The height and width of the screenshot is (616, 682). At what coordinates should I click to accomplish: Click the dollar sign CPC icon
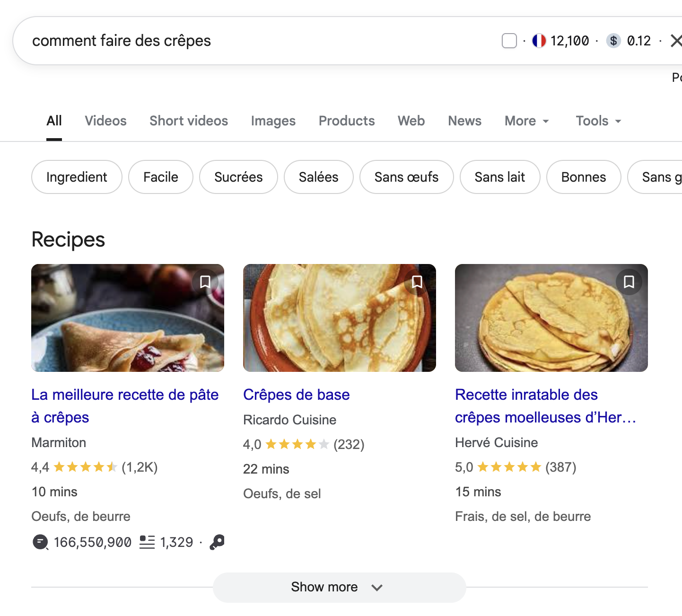tap(613, 41)
